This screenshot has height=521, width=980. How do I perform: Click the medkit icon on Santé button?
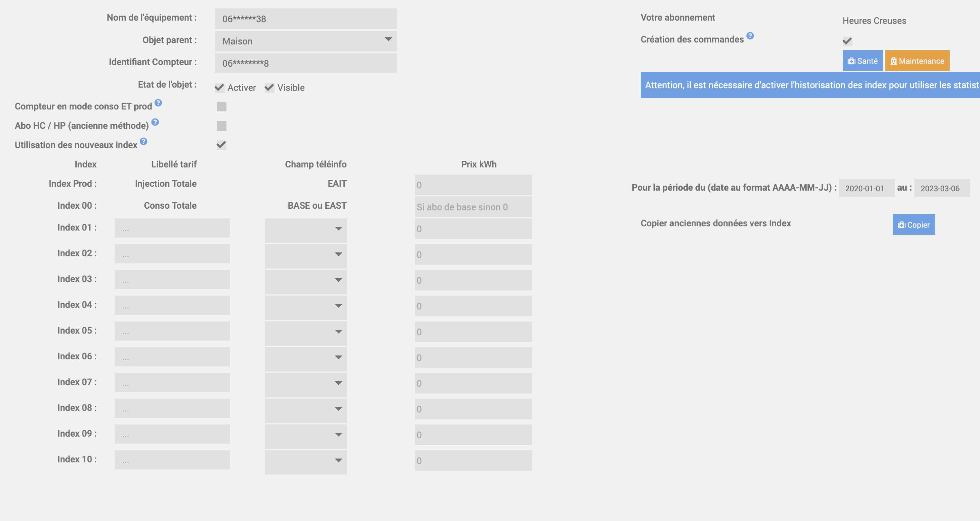pos(851,61)
